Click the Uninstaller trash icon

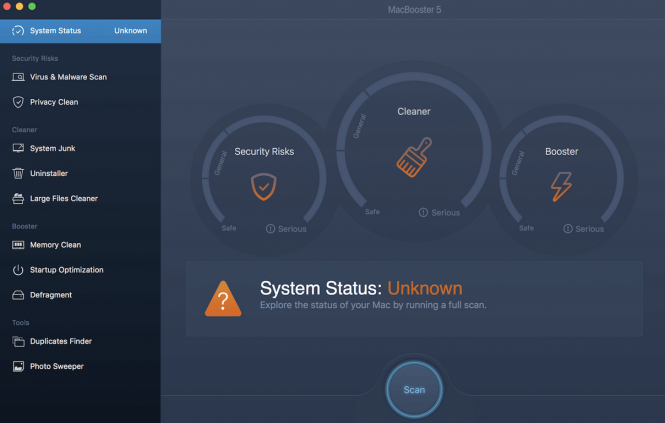(18, 173)
